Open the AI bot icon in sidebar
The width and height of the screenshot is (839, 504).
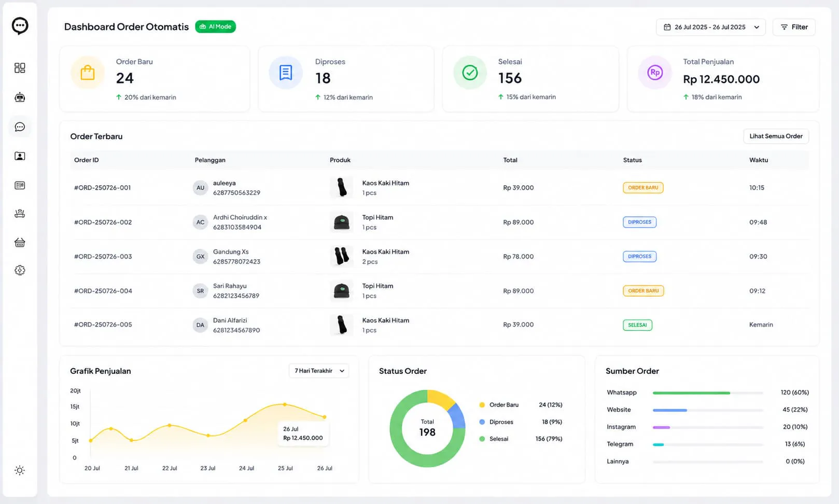pos(20,97)
